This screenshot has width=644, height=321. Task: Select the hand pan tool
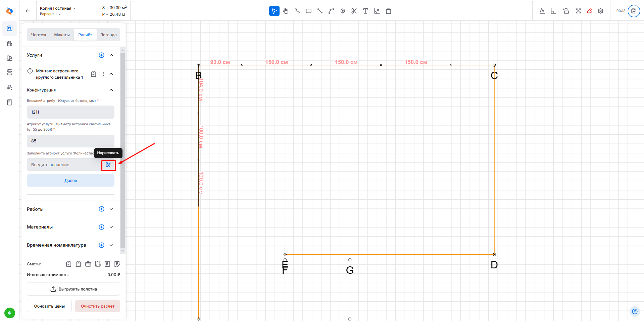pyautogui.click(x=286, y=11)
